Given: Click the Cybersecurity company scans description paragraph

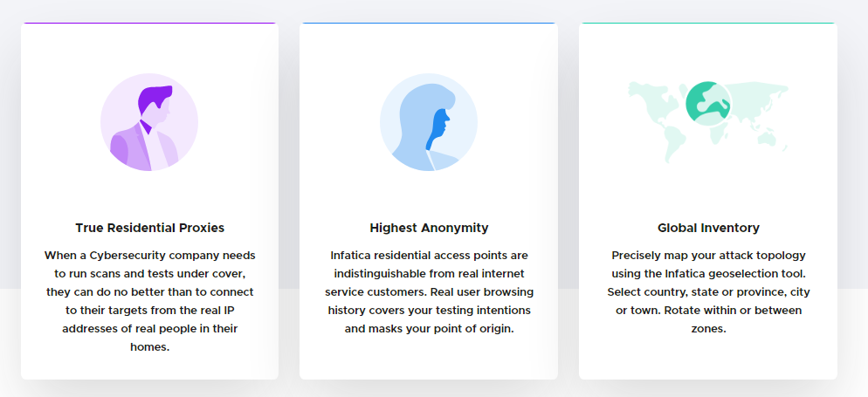Looking at the screenshot, I should coord(149,301).
